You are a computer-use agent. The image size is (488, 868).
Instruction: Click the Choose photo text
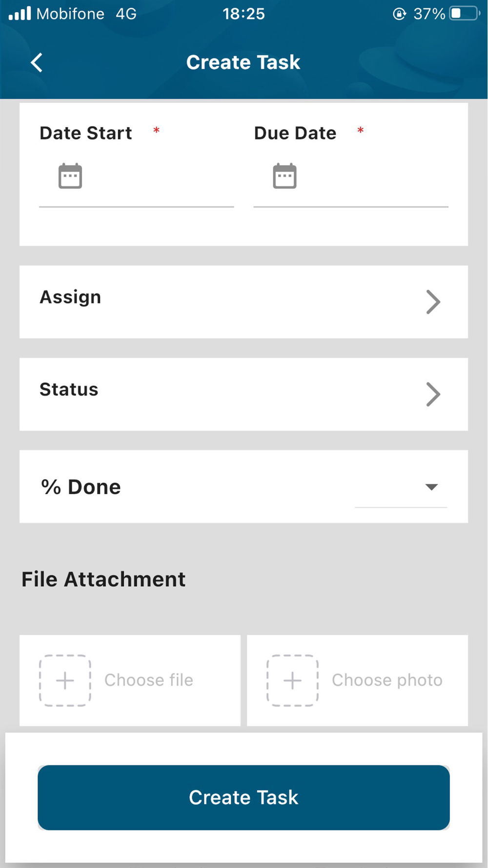[x=387, y=680]
